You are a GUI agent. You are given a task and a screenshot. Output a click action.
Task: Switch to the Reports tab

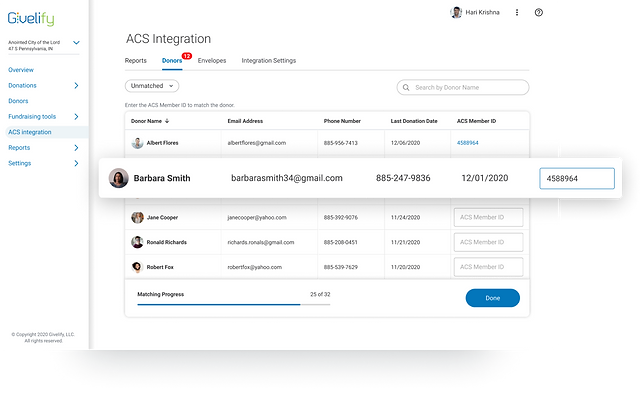pos(136,60)
